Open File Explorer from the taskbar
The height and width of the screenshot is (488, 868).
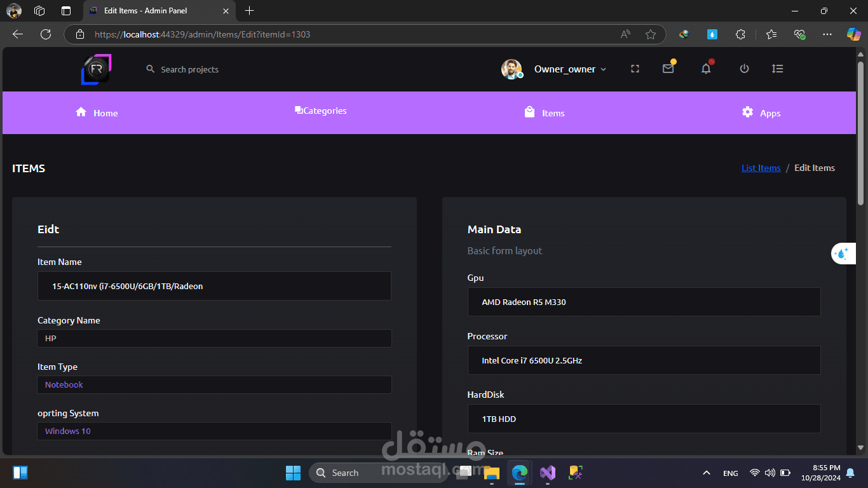(491, 473)
